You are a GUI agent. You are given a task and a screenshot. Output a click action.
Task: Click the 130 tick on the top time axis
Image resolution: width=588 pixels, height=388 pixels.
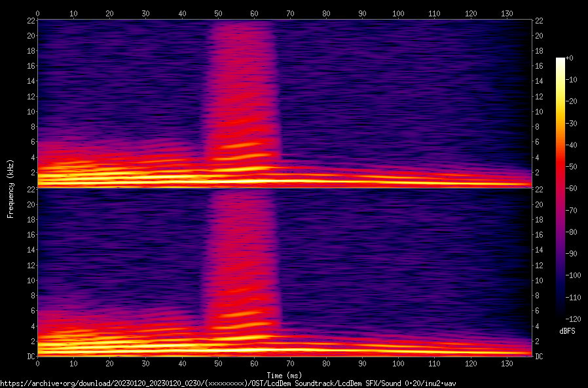[x=505, y=13]
